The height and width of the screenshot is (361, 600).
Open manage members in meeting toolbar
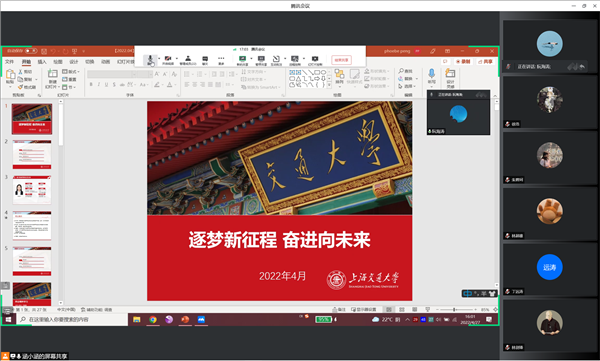click(x=188, y=60)
